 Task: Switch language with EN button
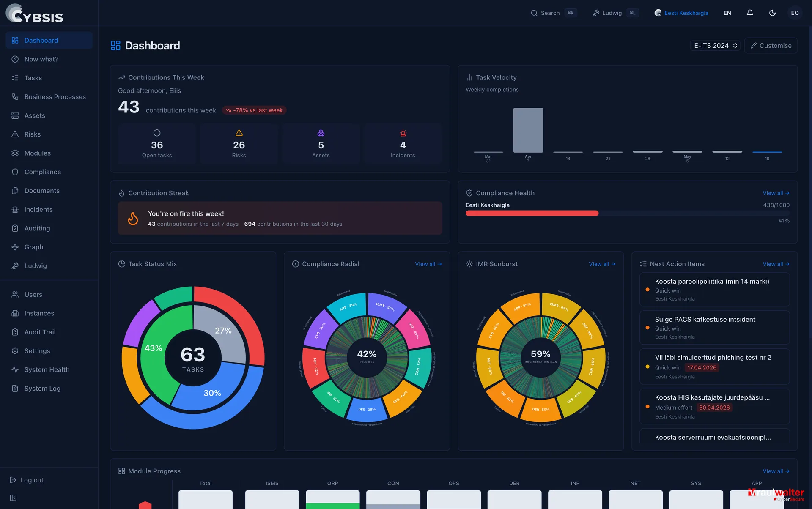pyautogui.click(x=727, y=13)
